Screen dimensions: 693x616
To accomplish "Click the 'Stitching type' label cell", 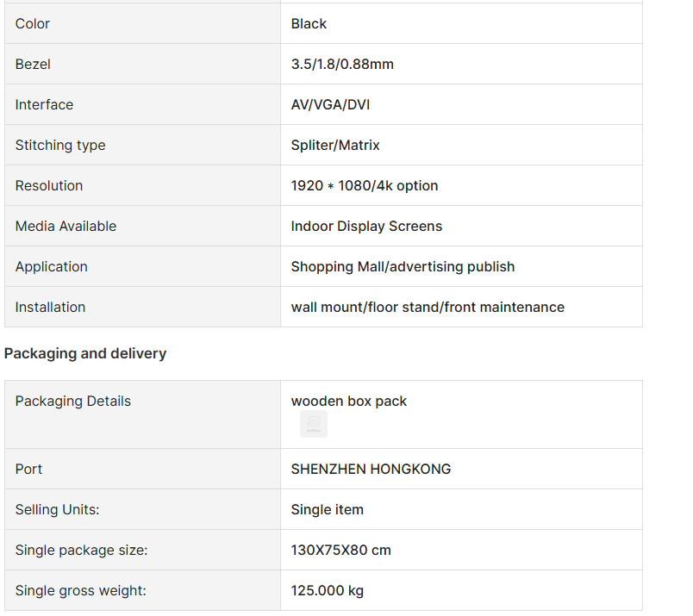I will (x=60, y=145).
